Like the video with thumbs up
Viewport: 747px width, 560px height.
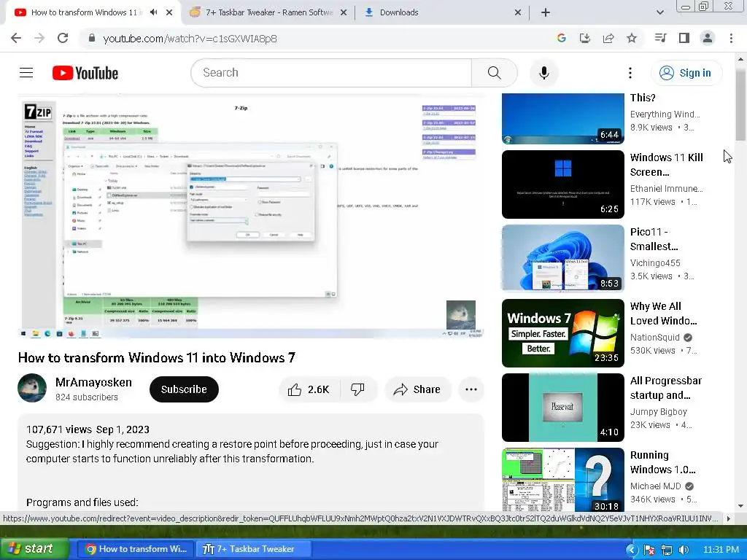click(x=309, y=389)
